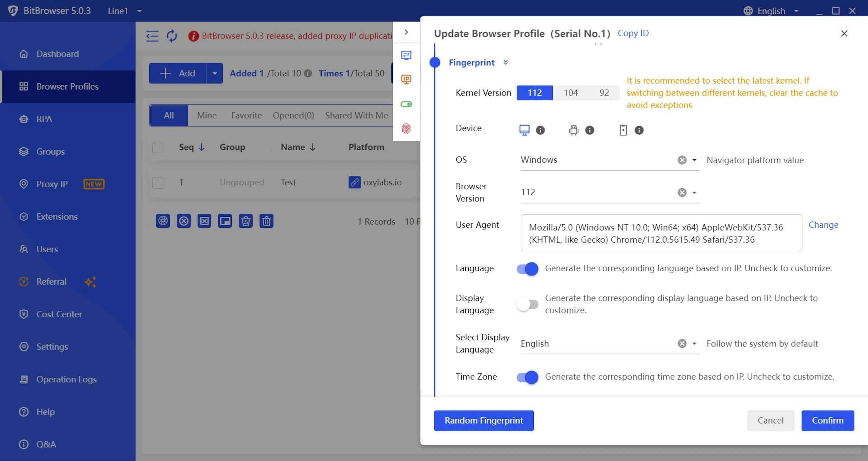
Task: Check the select-all checkbox in the table header
Action: [x=158, y=148]
